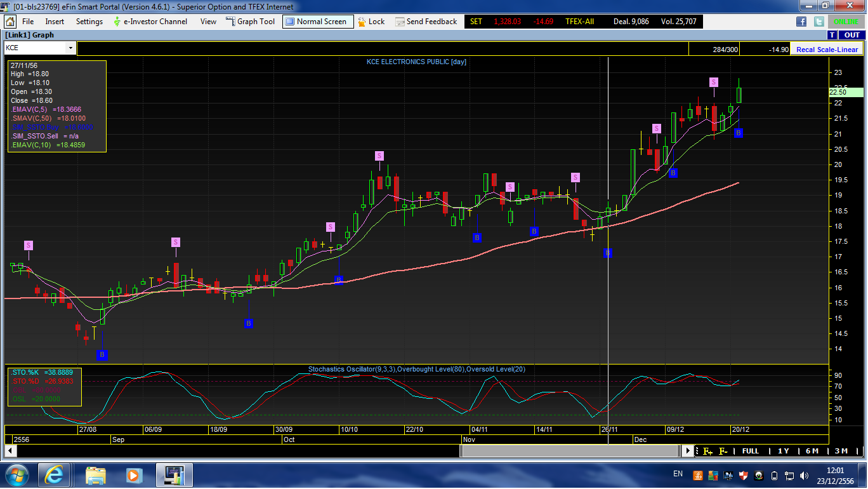Click the KCE ELECTRONICS PUBLIC [day] title

coord(416,62)
